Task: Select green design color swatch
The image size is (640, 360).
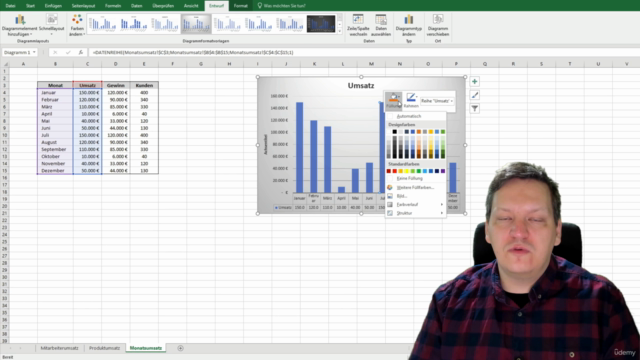Action: pos(443,132)
